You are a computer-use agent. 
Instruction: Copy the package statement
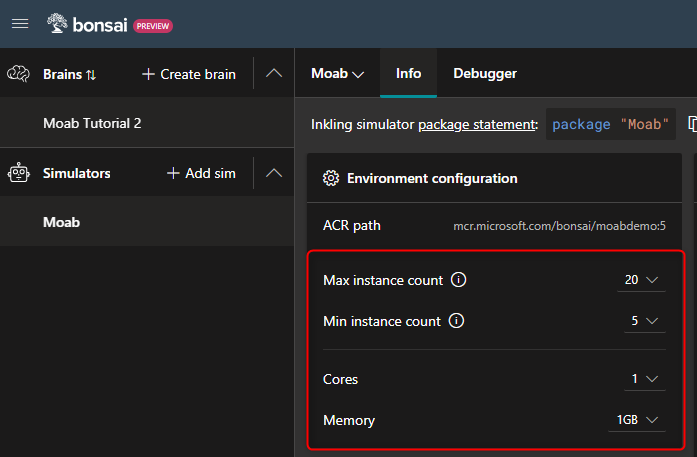coord(692,124)
